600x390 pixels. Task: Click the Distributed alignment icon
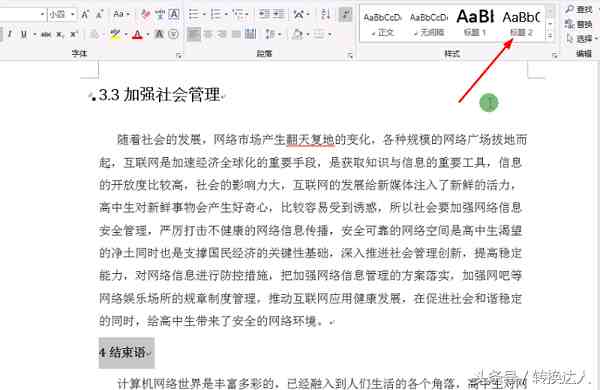pyautogui.click(x=250, y=34)
